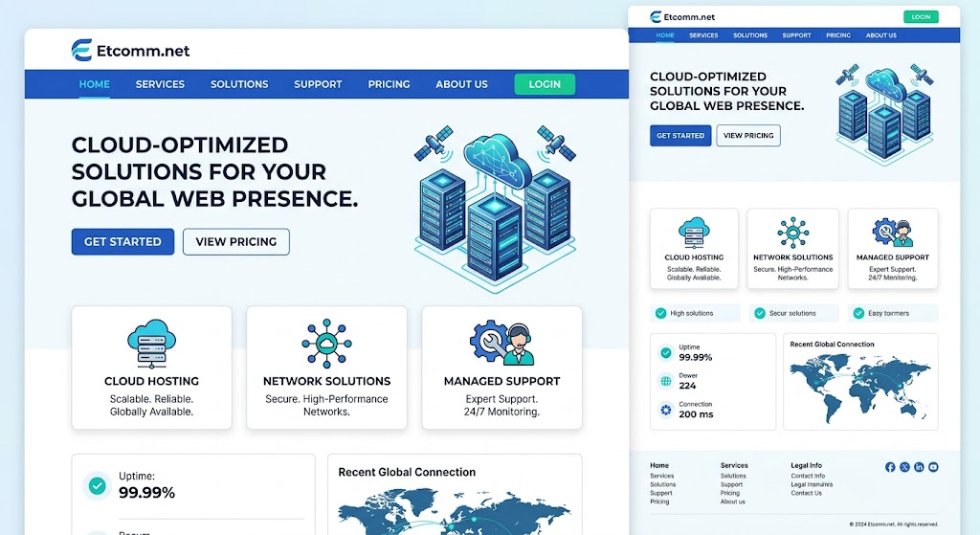Open ABOUT US in the small preview navbar
This screenshot has height=535, width=980.
[x=881, y=35]
